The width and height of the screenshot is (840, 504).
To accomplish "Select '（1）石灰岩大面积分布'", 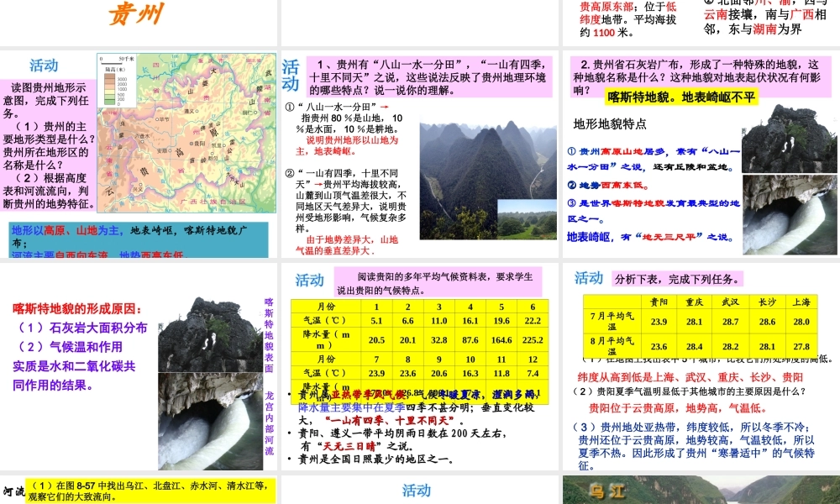I will point(81,328).
